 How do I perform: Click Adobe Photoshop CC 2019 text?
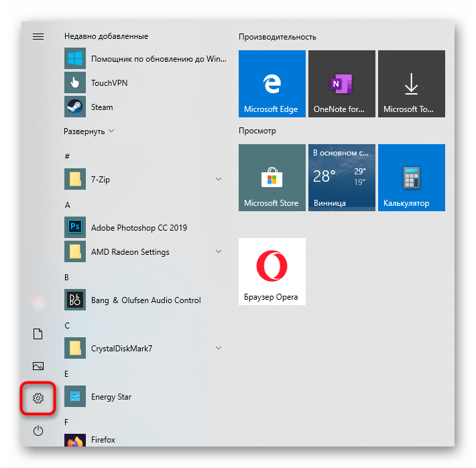click(x=139, y=228)
